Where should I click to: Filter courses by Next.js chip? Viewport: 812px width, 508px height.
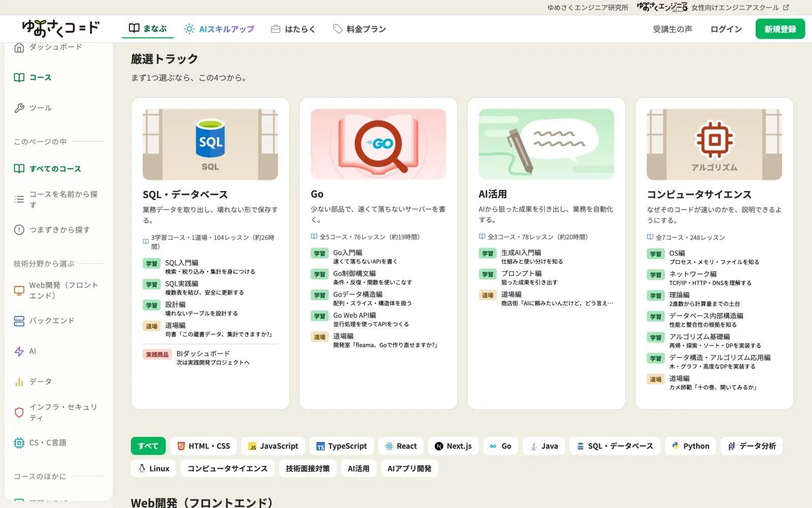453,446
